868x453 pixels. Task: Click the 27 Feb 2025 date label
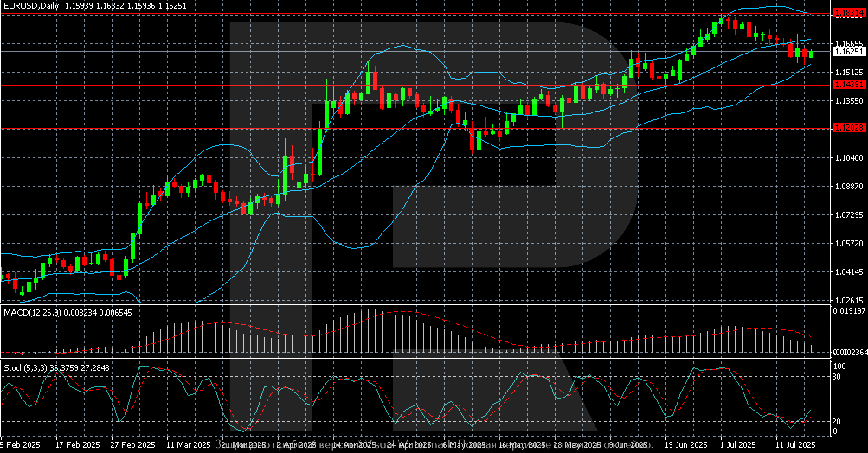(133, 445)
